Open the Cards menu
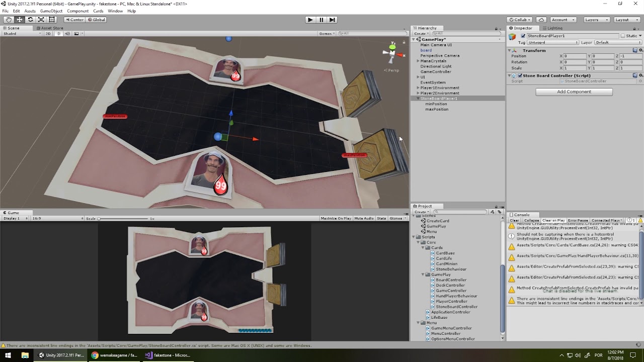 [98, 11]
